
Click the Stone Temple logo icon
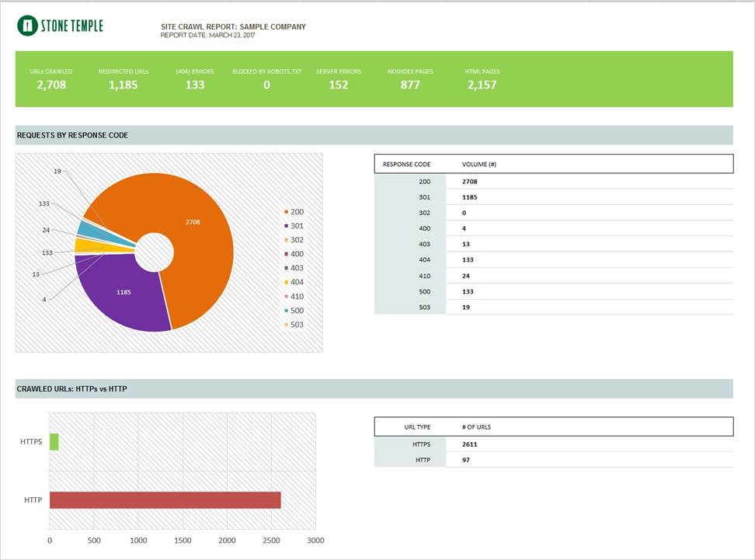click(27, 26)
